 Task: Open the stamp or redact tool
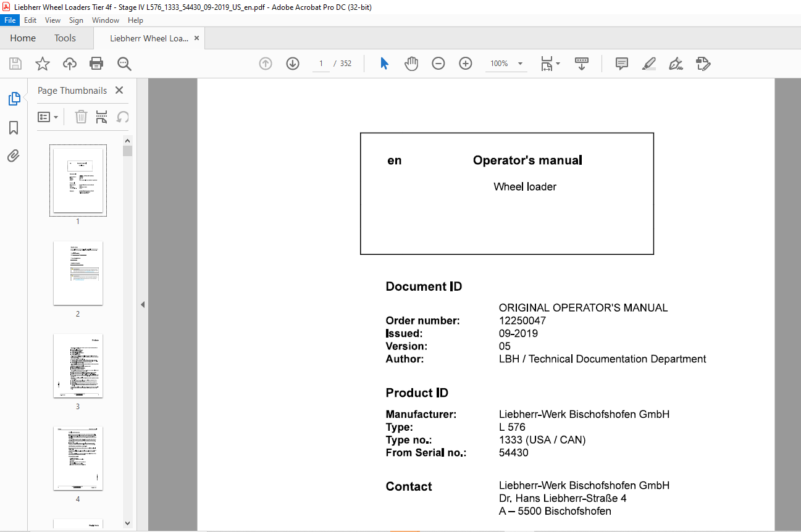(703, 64)
